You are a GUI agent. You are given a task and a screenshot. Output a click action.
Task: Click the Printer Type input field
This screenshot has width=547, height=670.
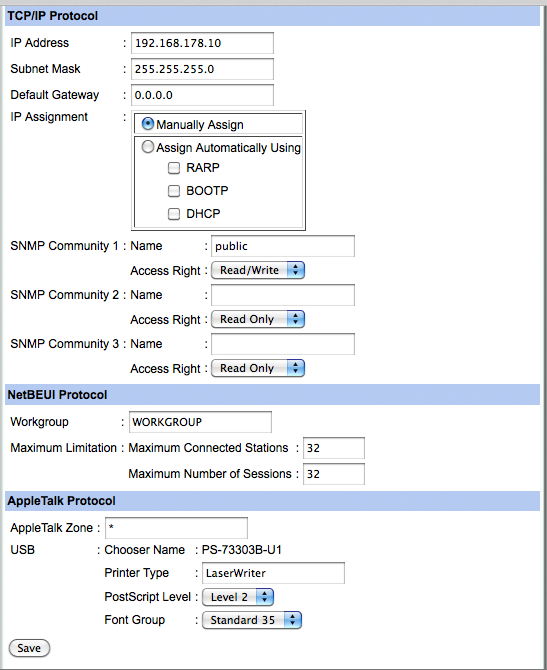click(273, 573)
